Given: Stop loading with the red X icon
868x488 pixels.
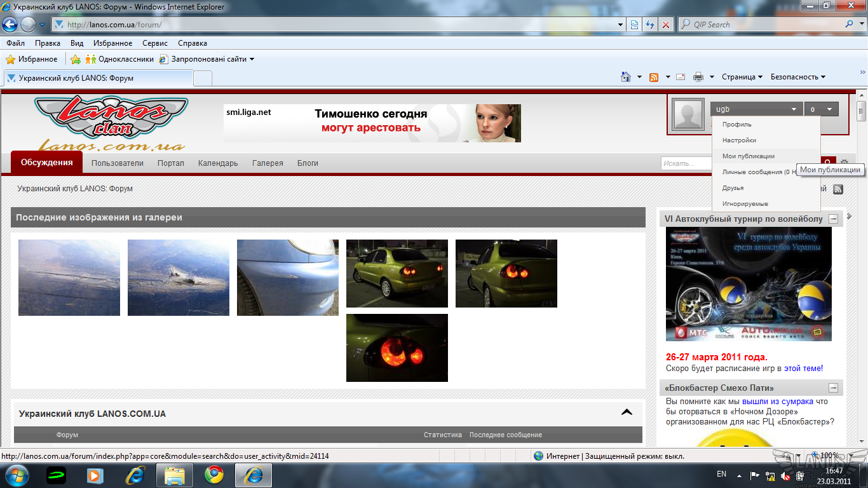Looking at the screenshot, I should tap(665, 25).
